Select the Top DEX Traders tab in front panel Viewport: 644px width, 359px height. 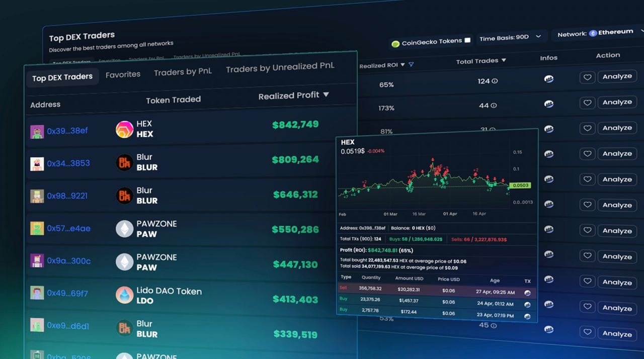point(62,77)
